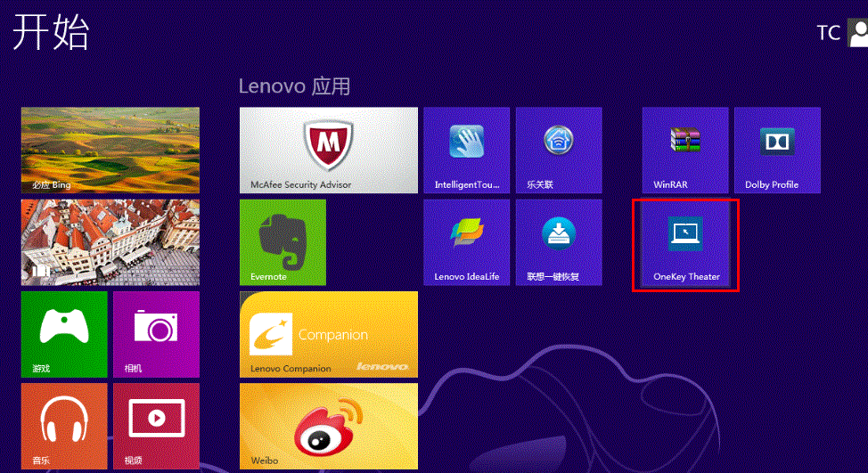
Task: Open the Video tile
Action: click(156, 426)
